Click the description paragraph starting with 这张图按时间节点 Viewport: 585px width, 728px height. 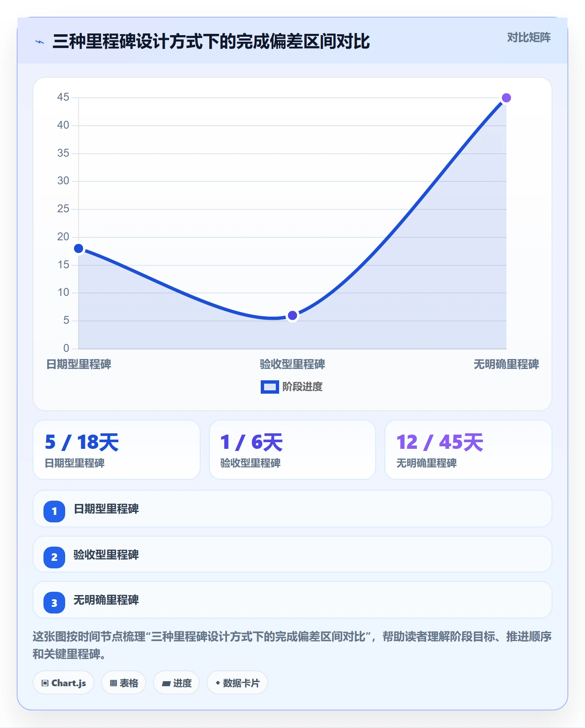tap(292, 645)
